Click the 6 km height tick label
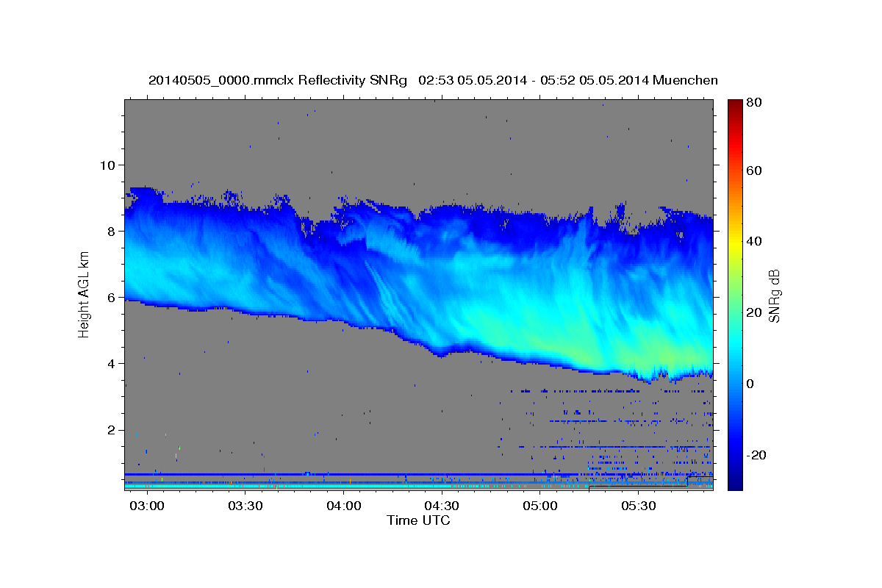The width and height of the screenshot is (882, 588). coord(111,298)
